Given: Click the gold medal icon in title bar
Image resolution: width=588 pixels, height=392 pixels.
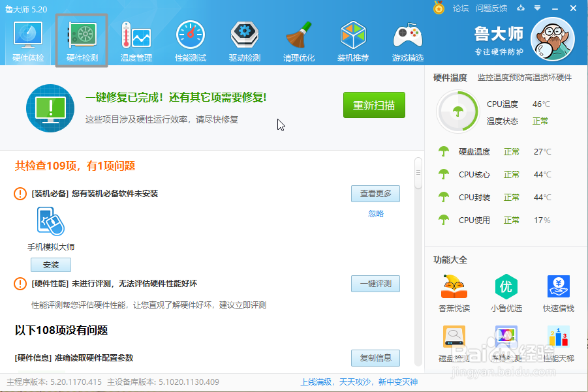Looking at the screenshot, I should tap(439, 8).
